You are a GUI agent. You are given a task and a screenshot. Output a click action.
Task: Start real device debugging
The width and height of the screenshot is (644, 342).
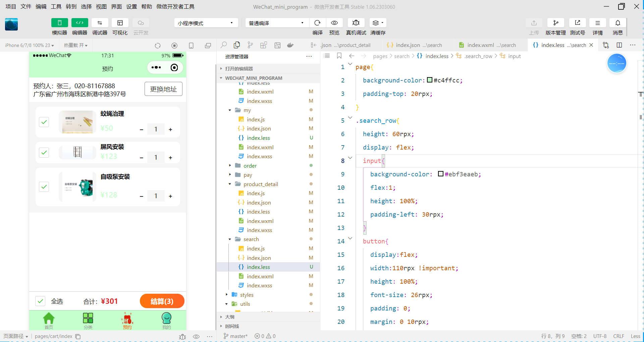click(x=356, y=23)
